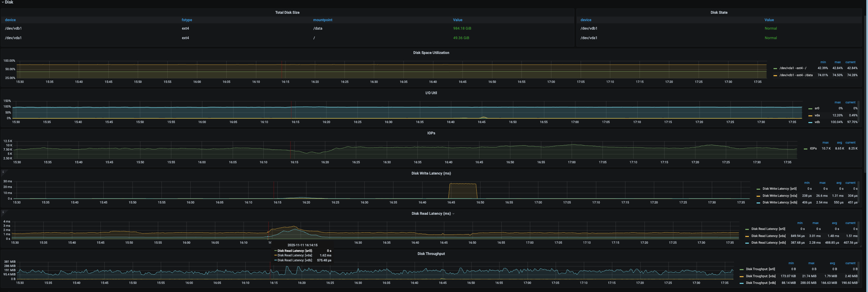This screenshot has height=292, width=868.
Task: Toggle the vda series in I/O Util legend
Action: click(x=817, y=115)
